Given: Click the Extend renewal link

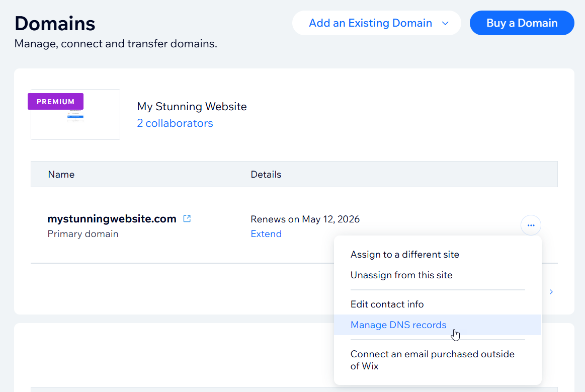Looking at the screenshot, I should coord(266,233).
